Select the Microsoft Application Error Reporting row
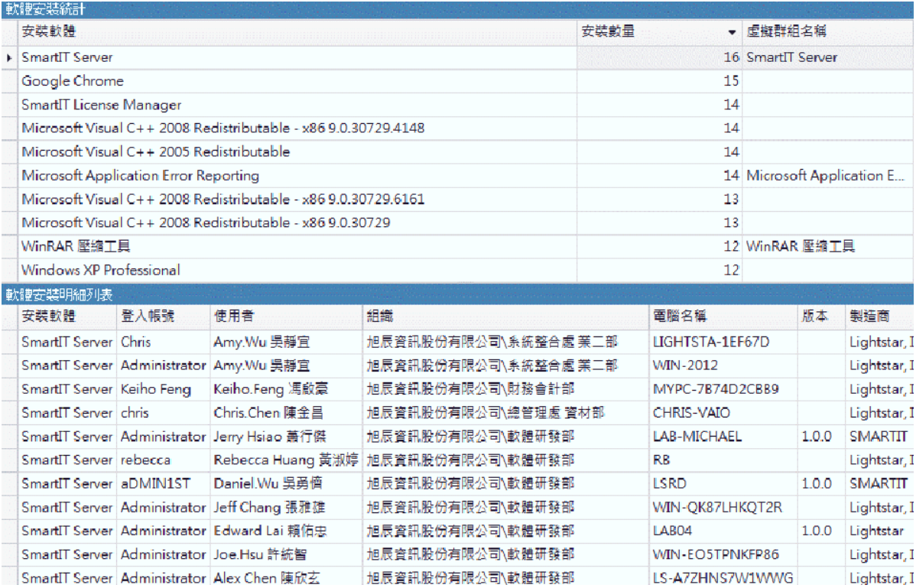The width and height of the screenshot is (916, 588). click(x=140, y=176)
